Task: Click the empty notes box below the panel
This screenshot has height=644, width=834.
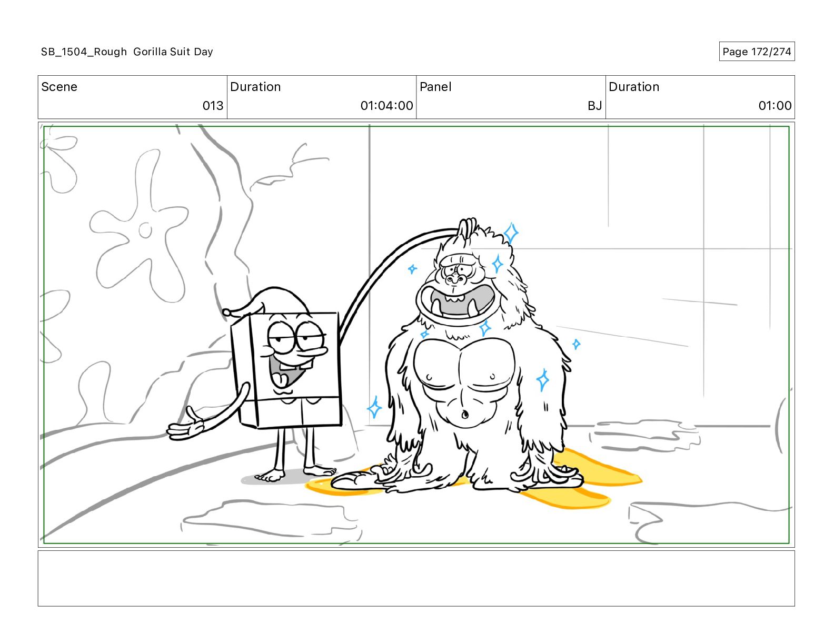Action: coord(416,578)
